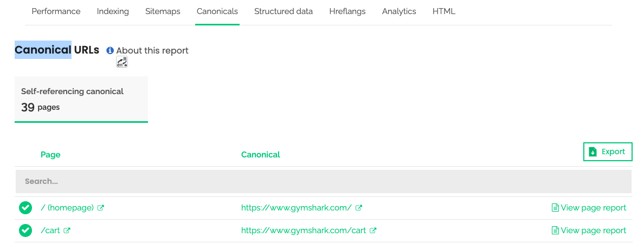Viewport: 644px width, 244px height.
Task: Switch to the Analytics tab
Action: click(x=399, y=11)
